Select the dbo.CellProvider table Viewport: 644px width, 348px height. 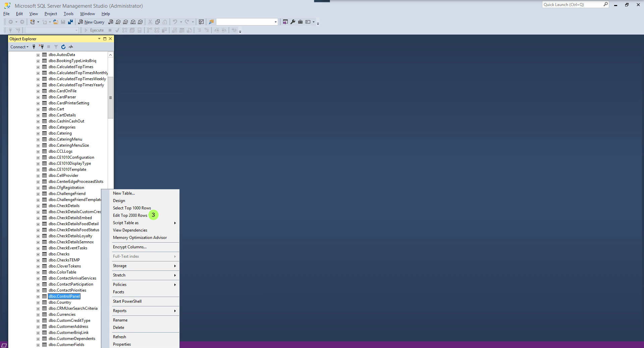click(x=63, y=176)
